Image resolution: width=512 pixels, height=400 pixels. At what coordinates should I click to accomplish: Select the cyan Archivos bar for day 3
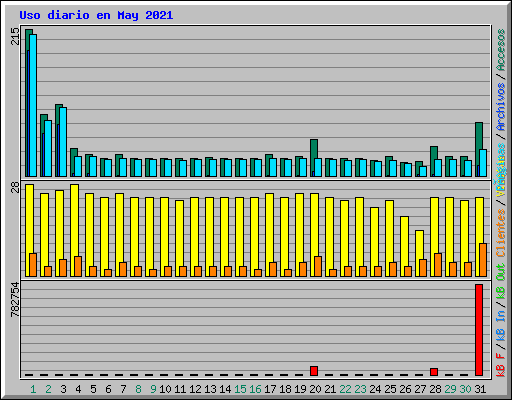(63, 142)
